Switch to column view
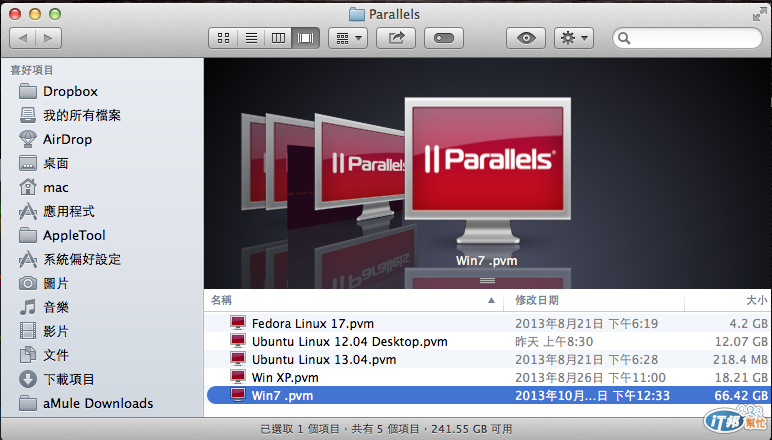772x440 pixels. click(x=278, y=38)
